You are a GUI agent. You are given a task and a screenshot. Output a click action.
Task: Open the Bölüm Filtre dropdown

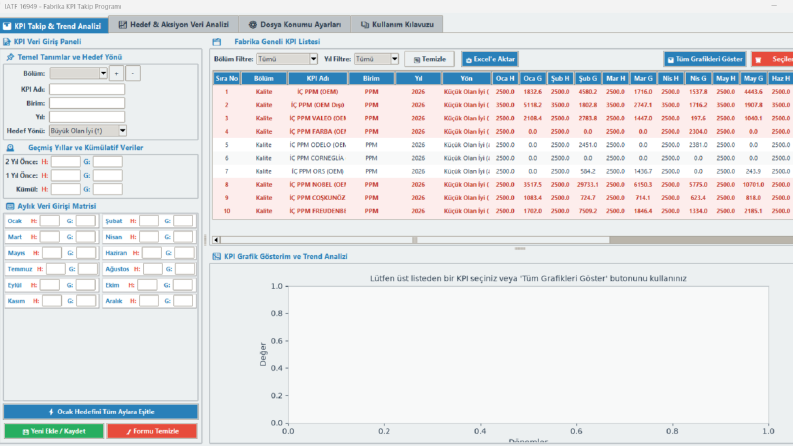[x=287, y=59]
